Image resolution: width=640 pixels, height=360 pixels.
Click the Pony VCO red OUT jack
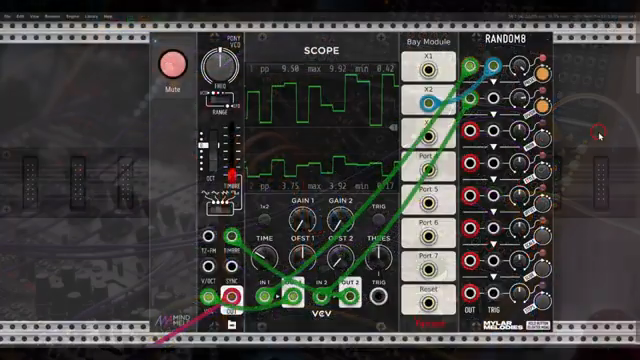(x=231, y=297)
